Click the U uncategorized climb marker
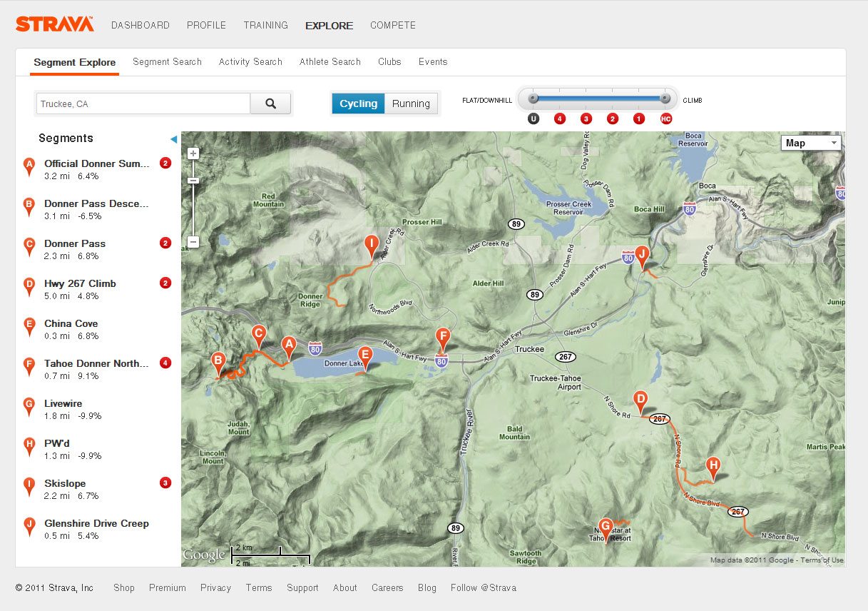 pyautogui.click(x=533, y=118)
